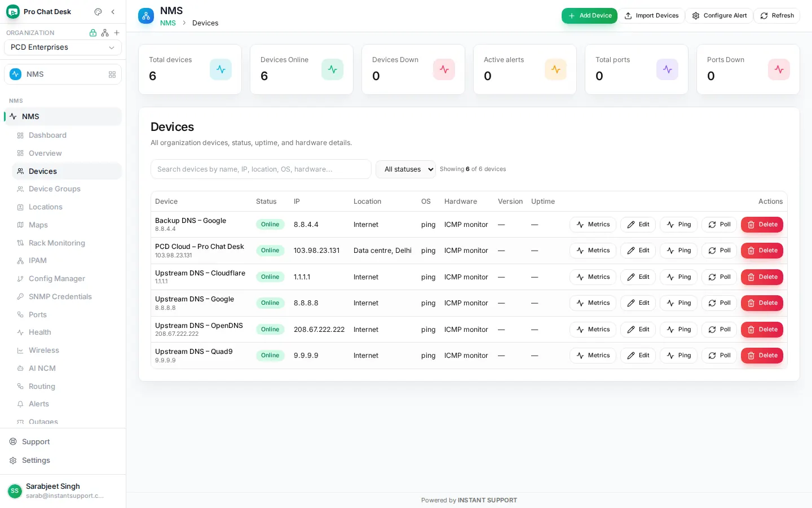
Task: Delete the Backup DNS – Google device
Action: pos(762,225)
